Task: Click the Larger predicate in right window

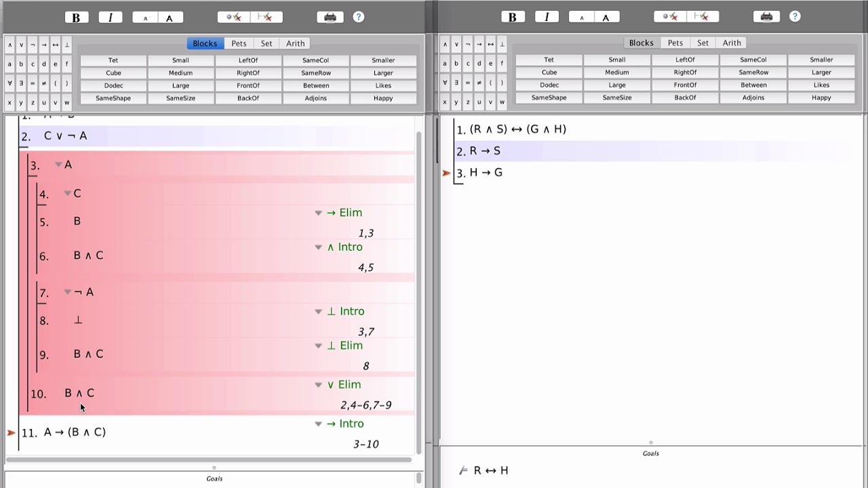Action: [821, 73]
